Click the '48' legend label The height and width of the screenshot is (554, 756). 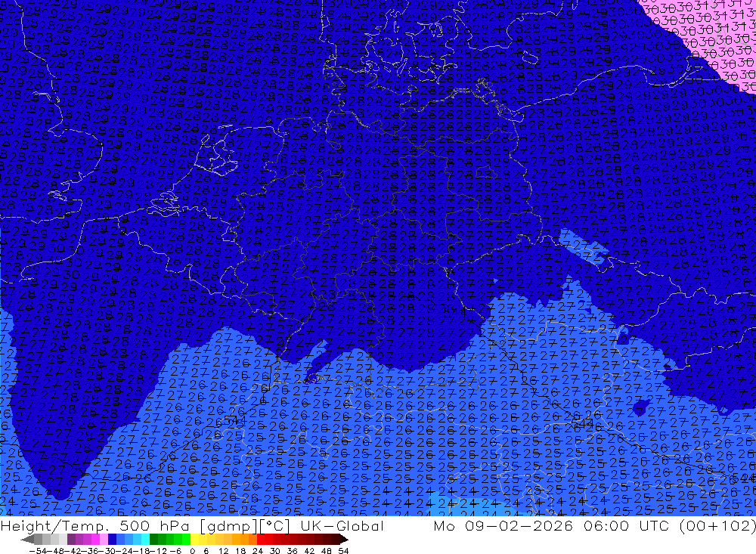click(x=327, y=551)
